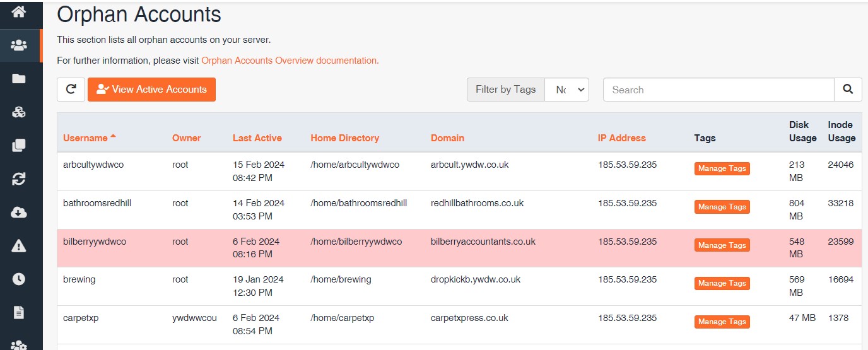Viewport: 868px width, 350px height.
Task: Click /home/bilberryywdwco directory cell
Action: click(356, 242)
